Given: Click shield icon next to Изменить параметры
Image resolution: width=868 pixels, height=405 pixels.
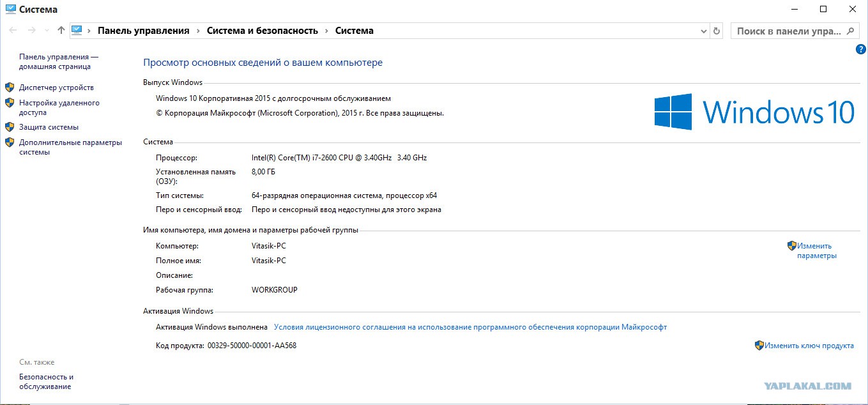Looking at the screenshot, I should pyautogui.click(x=792, y=245).
